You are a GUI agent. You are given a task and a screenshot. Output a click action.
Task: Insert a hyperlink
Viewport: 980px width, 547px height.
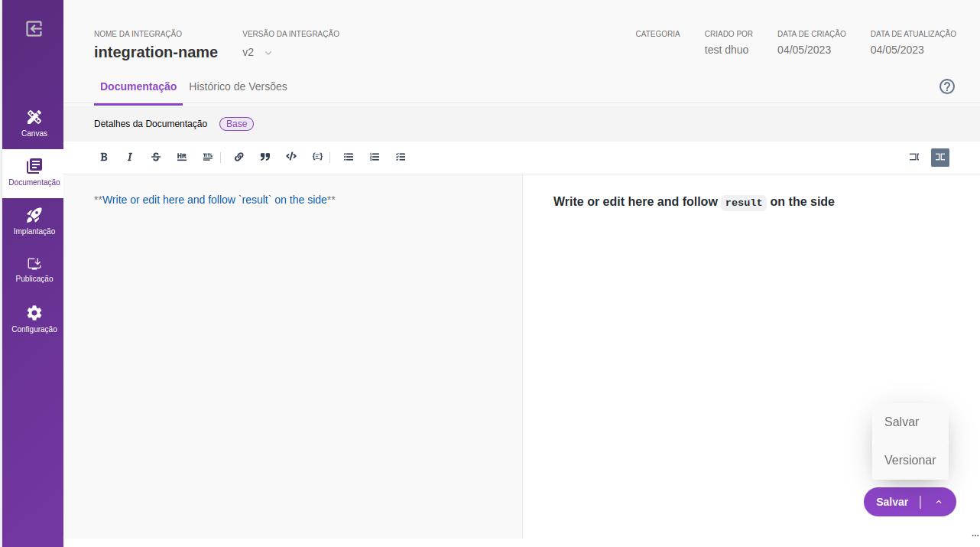coord(239,157)
